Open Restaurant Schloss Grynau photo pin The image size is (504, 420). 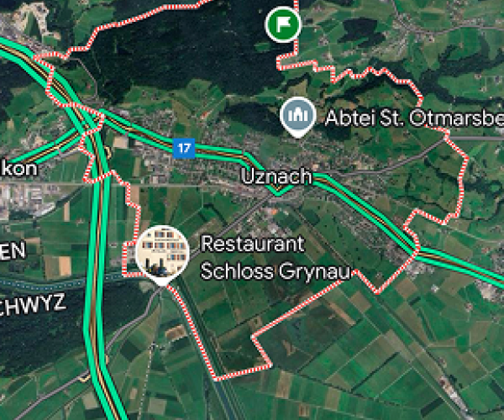tap(162, 255)
